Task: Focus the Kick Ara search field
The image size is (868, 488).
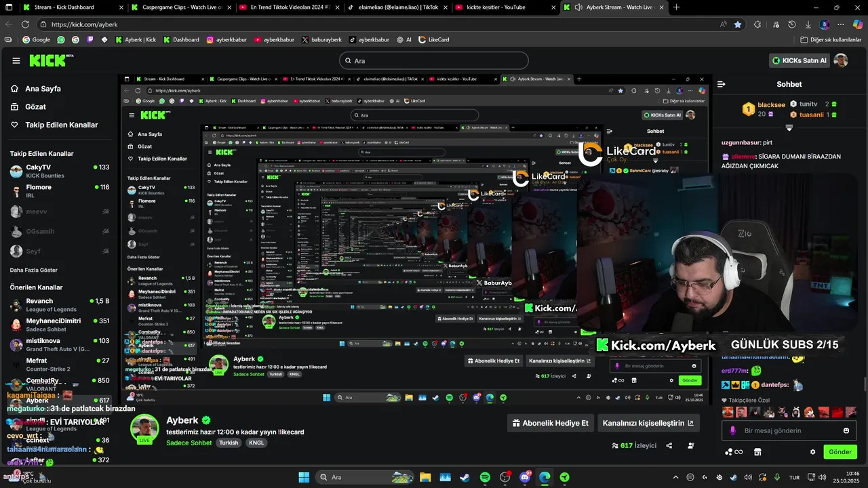Action: (x=434, y=60)
